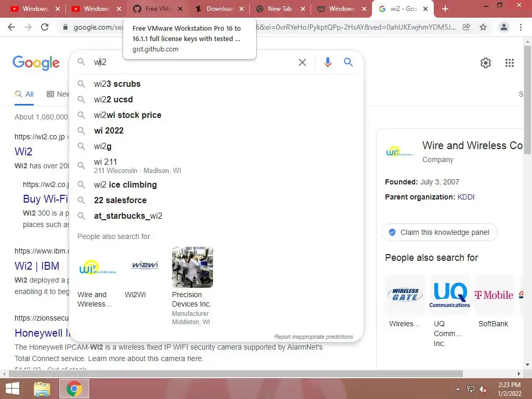Viewport: 532px width, 399px height.
Task: Click into the wi2 search field
Action: pos(193,62)
